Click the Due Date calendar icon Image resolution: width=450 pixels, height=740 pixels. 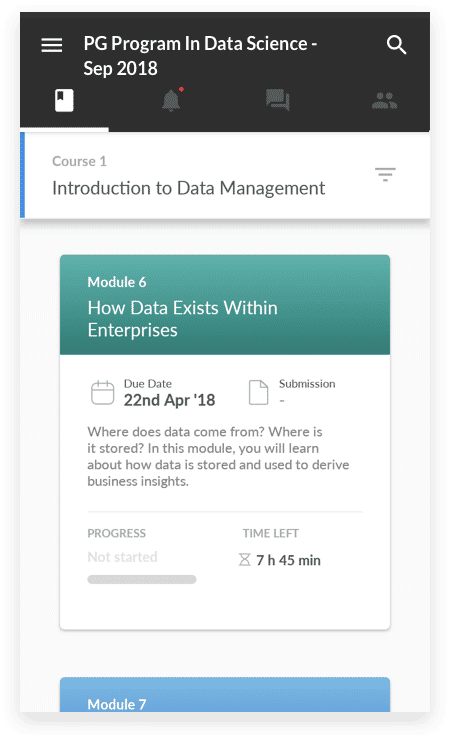pos(102,393)
